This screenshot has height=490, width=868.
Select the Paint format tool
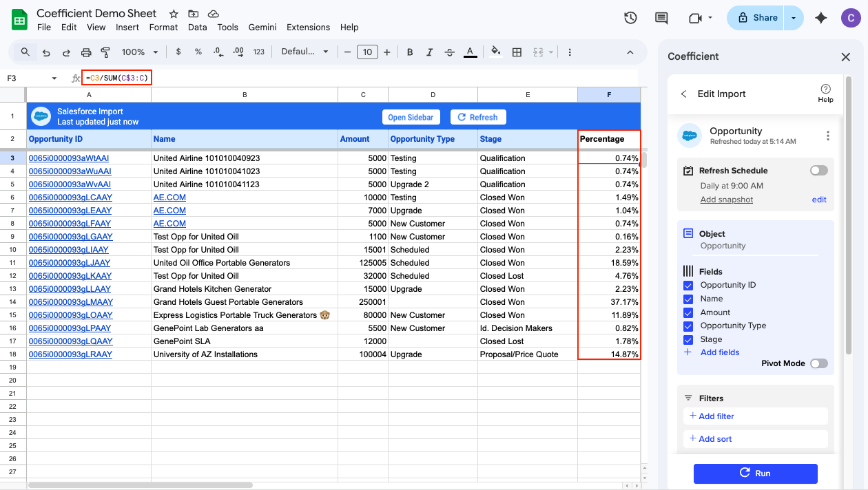click(105, 52)
